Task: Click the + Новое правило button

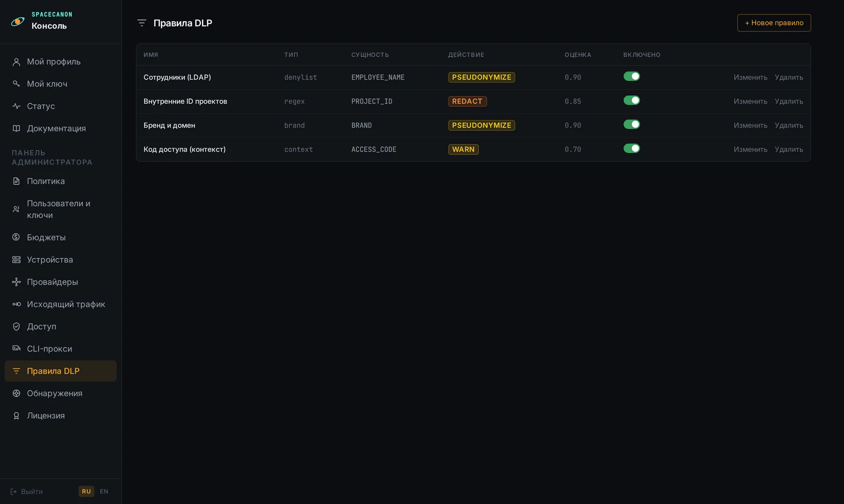Action: [774, 23]
